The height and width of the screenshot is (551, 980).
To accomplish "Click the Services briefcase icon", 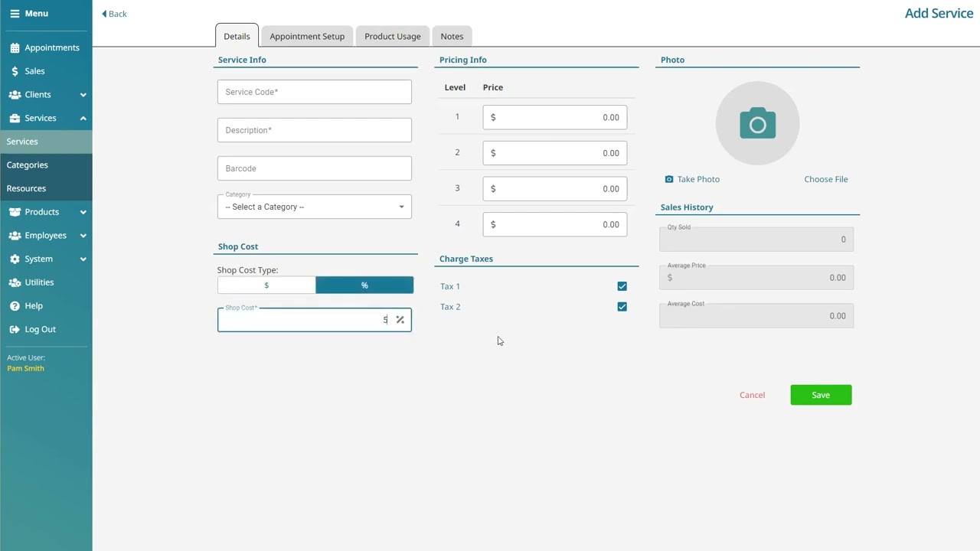I will pos(15,119).
